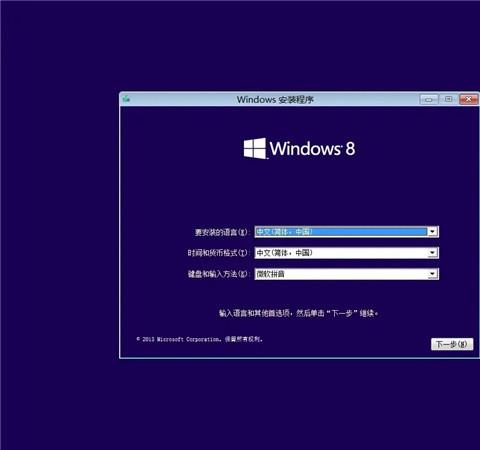480x450 pixels.
Task: Close the Windows 安装程序 window
Action: point(468,99)
